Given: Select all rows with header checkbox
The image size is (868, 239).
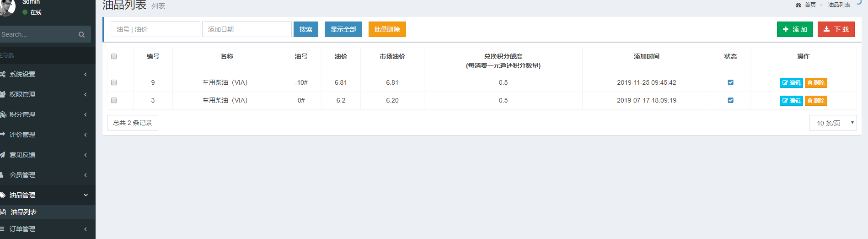Looking at the screenshot, I should pyautogui.click(x=114, y=56).
